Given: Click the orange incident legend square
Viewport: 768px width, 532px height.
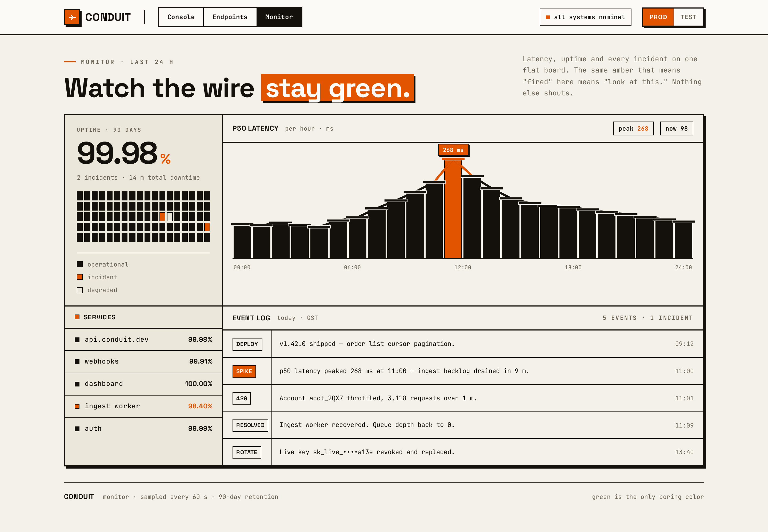Looking at the screenshot, I should tap(80, 277).
